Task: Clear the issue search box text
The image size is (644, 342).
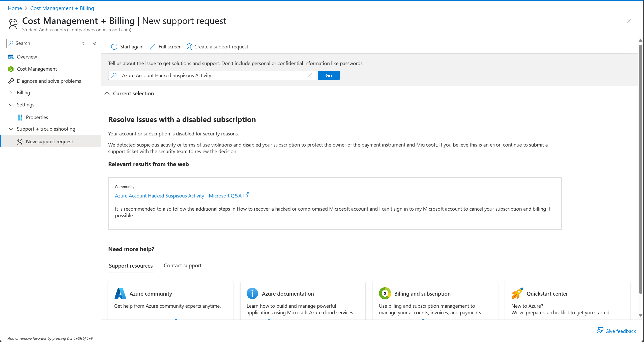Action: [310, 75]
